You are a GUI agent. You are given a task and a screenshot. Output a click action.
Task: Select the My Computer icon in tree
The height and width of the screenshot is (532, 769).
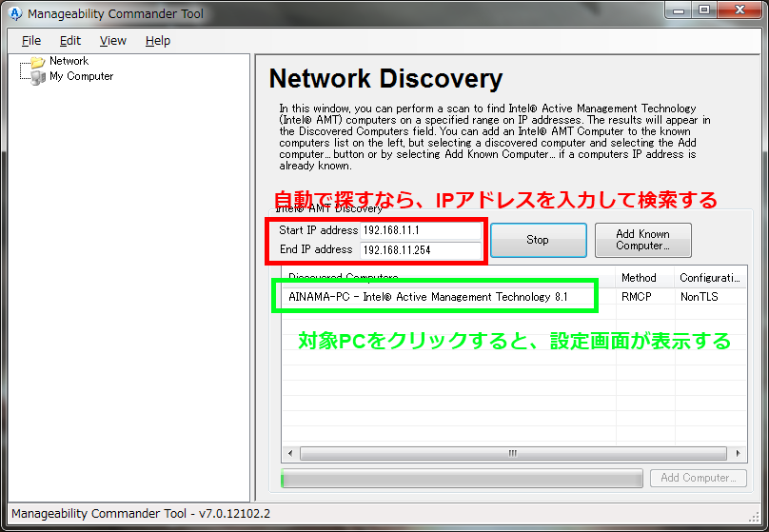[38, 77]
